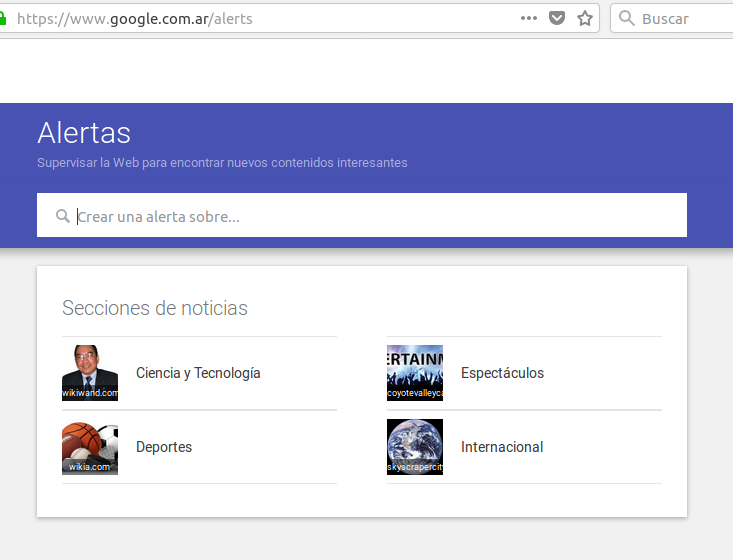Open the Espectáculos concert crowd thumbnail
This screenshot has width=733, height=560.
coord(415,373)
